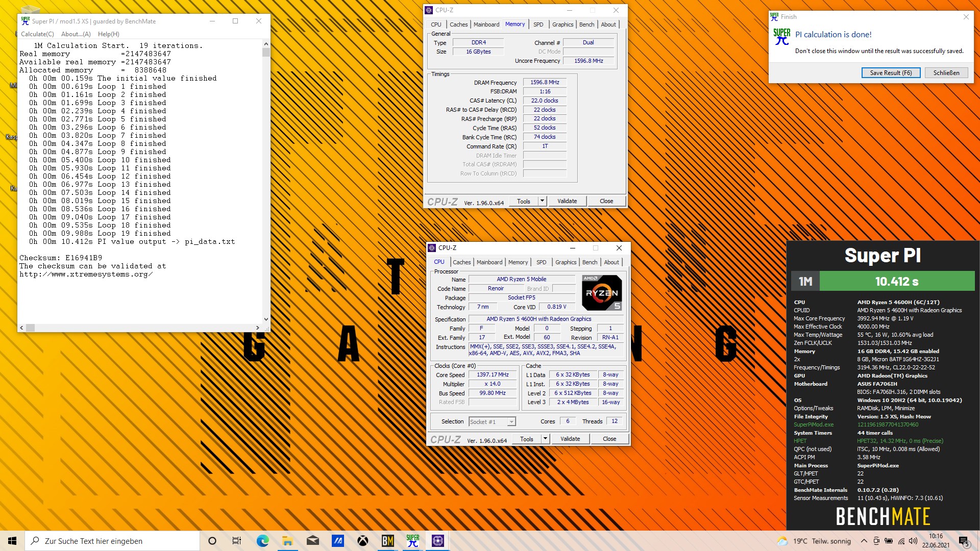This screenshot has height=551, width=980.
Task: Click Super PI window title icon
Action: tap(25, 21)
